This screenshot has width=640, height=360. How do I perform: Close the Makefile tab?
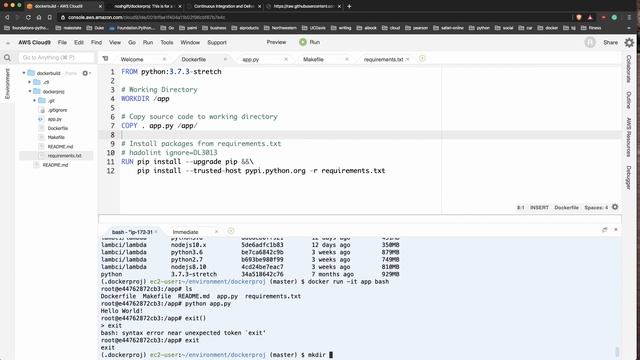coord(347,59)
